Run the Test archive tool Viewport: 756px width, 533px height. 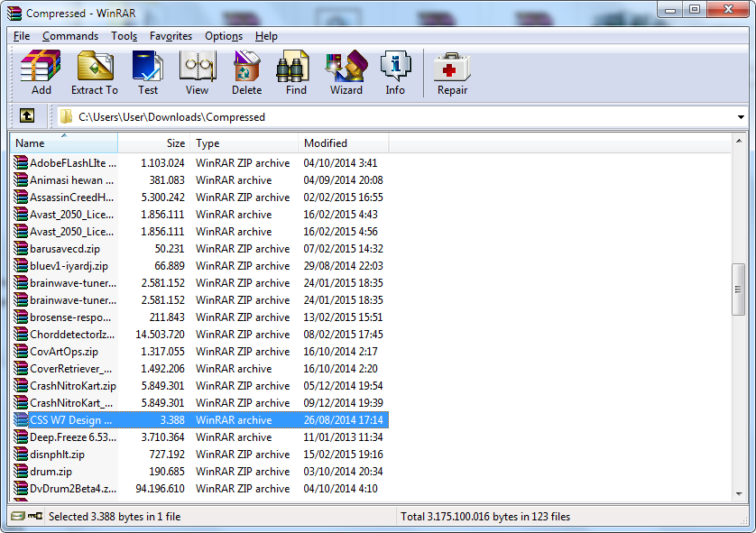pos(148,72)
